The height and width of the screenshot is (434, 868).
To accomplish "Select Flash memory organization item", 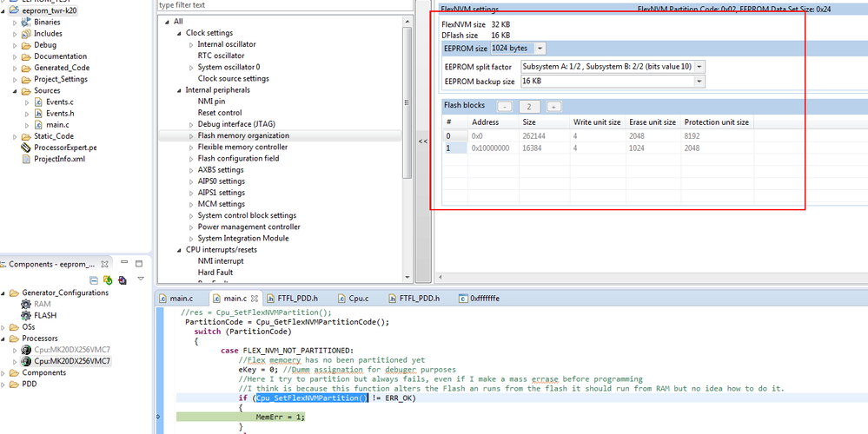I will pos(243,135).
